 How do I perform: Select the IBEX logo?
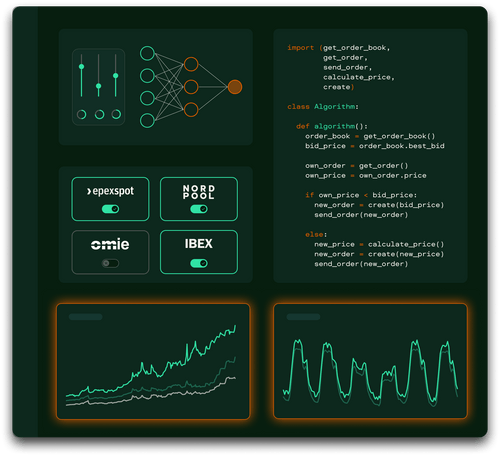(x=199, y=244)
